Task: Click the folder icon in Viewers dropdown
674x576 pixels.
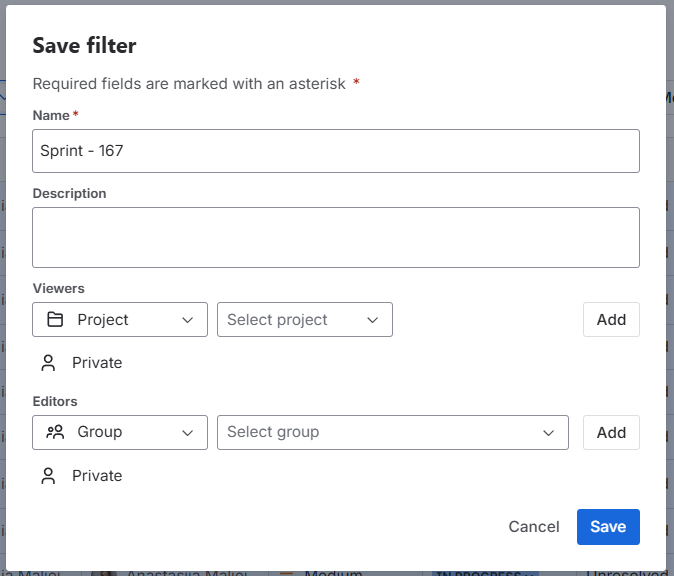Action: [55, 320]
